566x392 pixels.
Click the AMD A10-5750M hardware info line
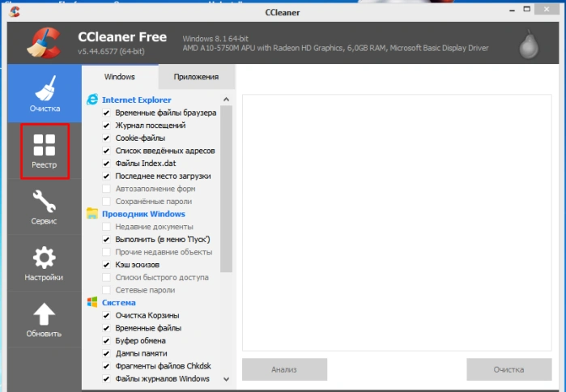tap(335, 48)
